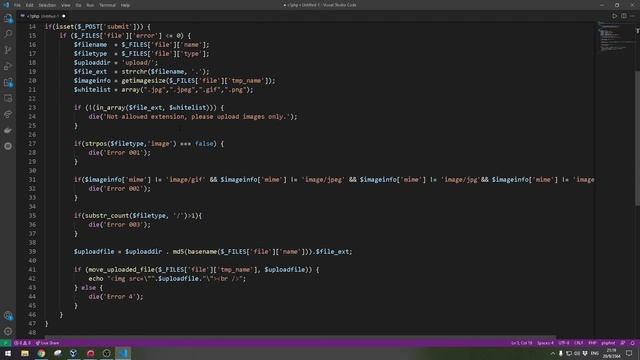Click the Live Share status bar button

click(x=47, y=343)
